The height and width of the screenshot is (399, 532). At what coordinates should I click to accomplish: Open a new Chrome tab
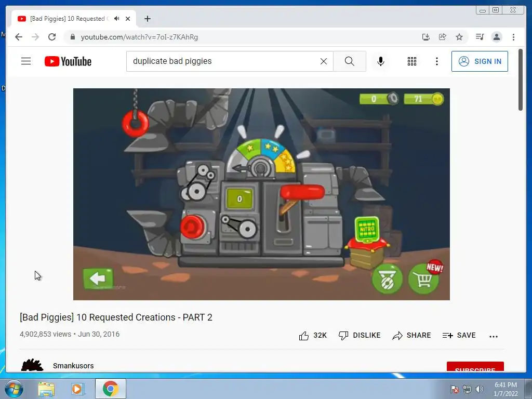tap(147, 19)
